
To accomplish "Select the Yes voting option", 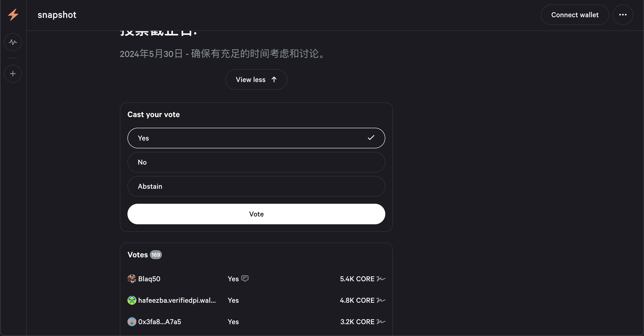I will [x=256, y=138].
